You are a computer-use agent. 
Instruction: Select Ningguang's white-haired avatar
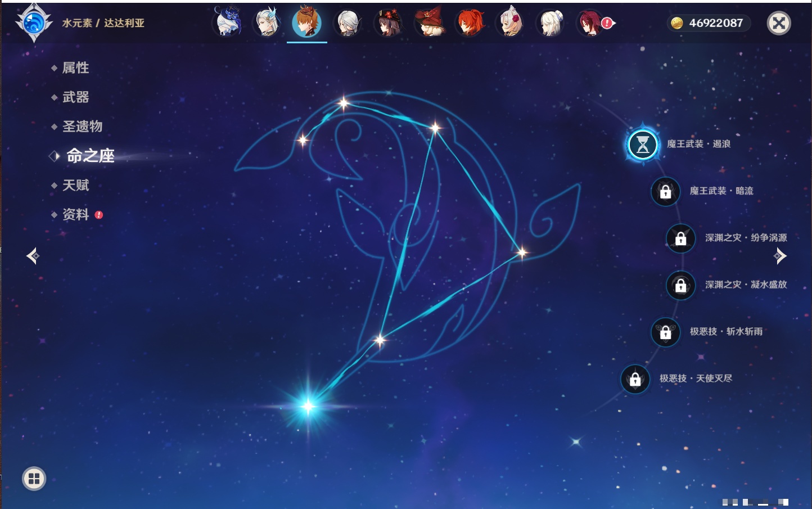551,22
